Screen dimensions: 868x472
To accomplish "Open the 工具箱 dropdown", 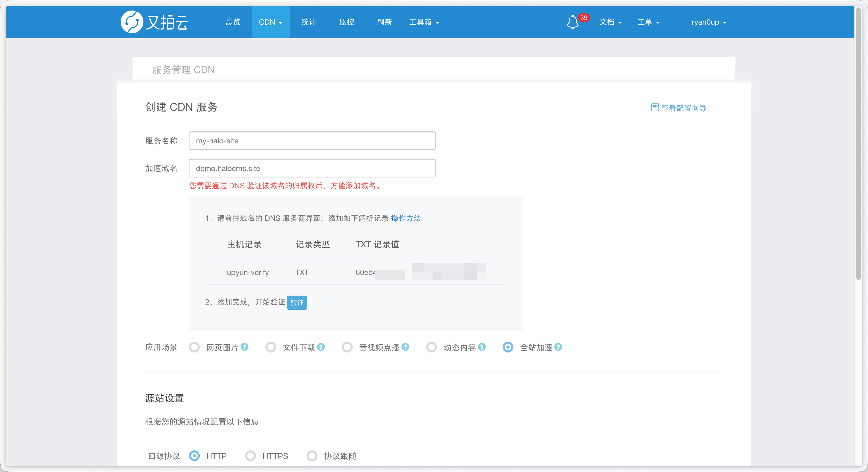I will pos(424,22).
